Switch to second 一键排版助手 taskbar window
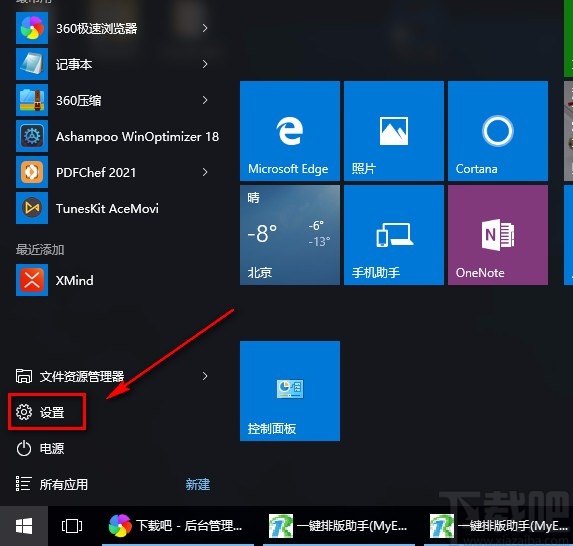Screen dimensions: 573x546 pyautogui.click(x=498, y=526)
